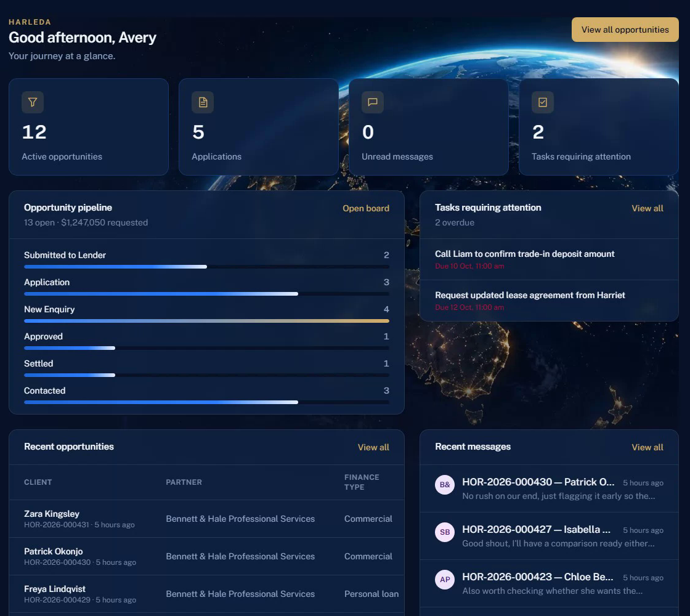Image resolution: width=690 pixels, height=616 pixels.
Task: Select the AP avatar in Recent messages
Action: [x=444, y=580]
